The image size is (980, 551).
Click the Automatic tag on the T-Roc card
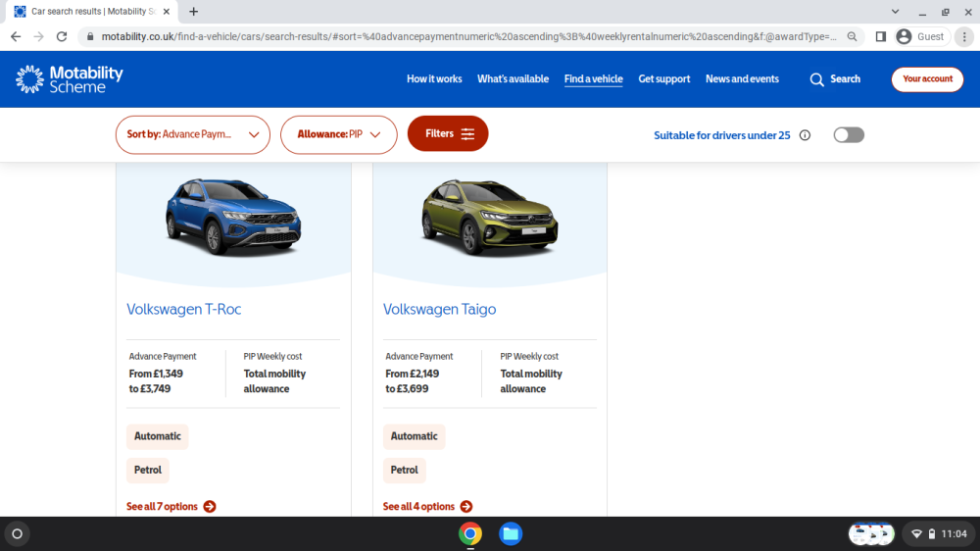(158, 436)
